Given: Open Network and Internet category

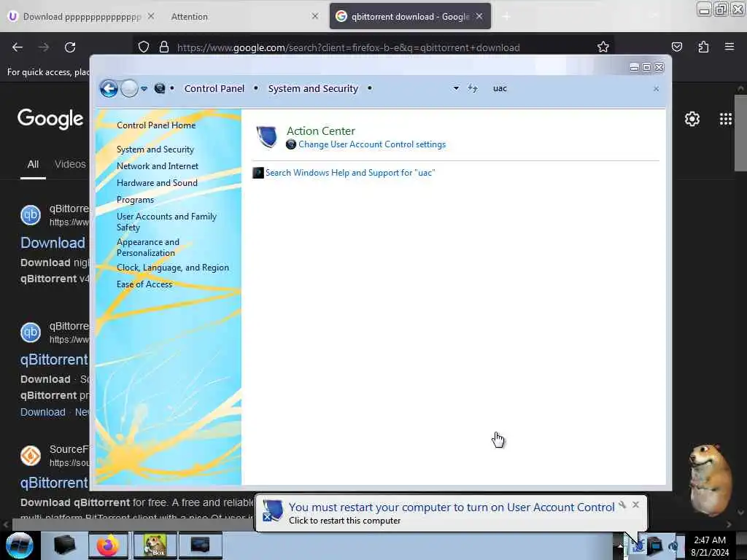Looking at the screenshot, I should (158, 166).
